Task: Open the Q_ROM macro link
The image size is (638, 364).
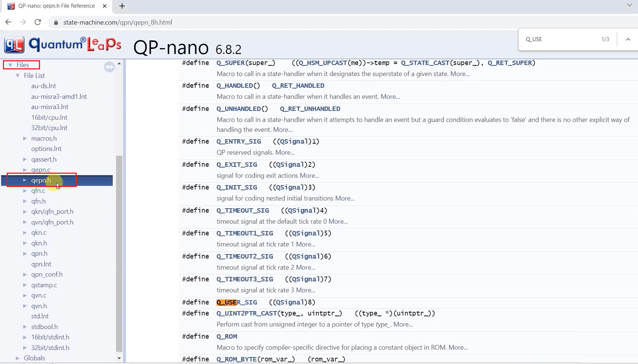Action: (x=227, y=336)
